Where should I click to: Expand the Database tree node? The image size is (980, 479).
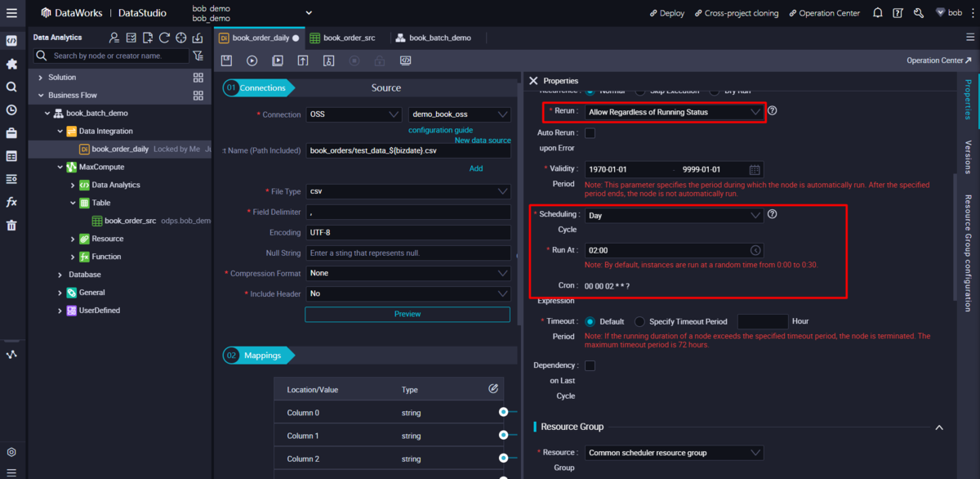pos(60,275)
